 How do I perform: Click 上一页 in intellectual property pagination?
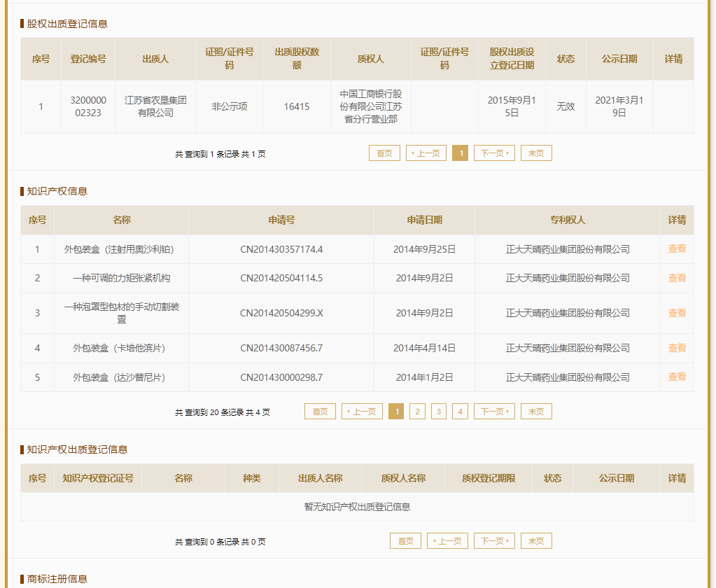tap(362, 412)
